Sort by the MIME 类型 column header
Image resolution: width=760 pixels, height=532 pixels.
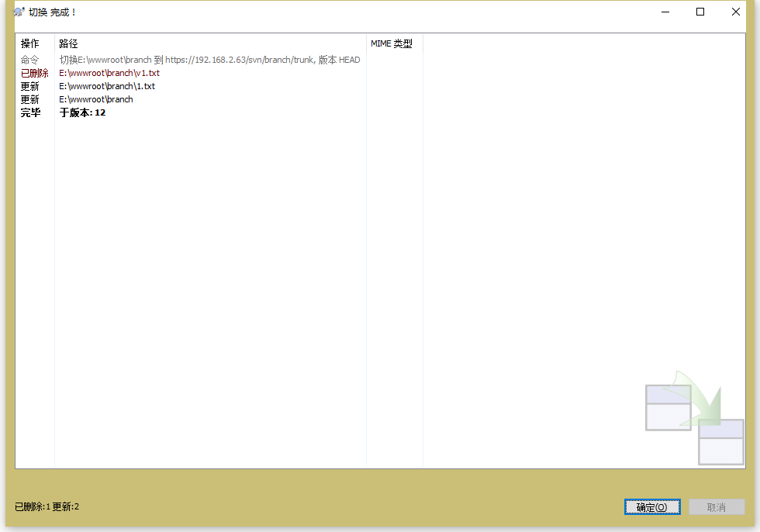coord(395,43)
